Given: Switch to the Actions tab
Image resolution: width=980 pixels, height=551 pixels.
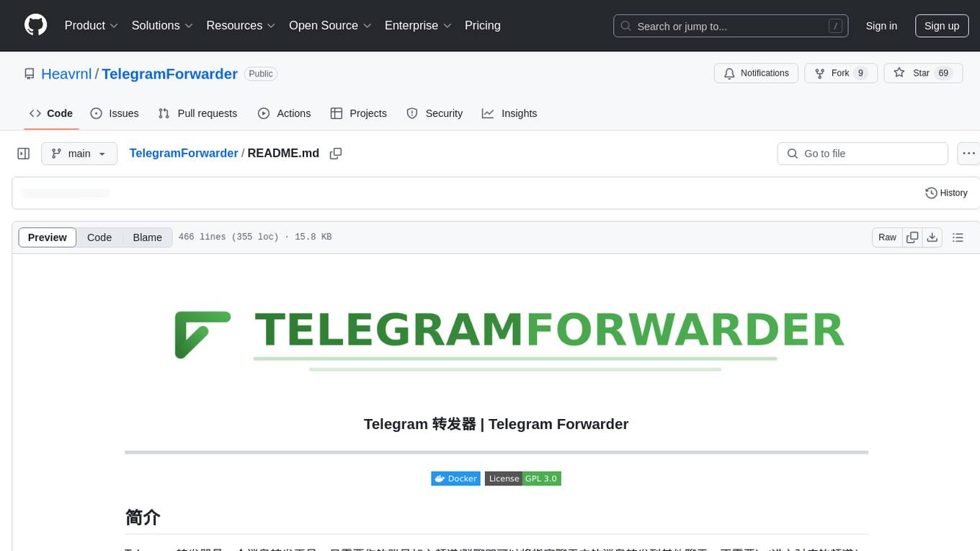Looking at the screenshot, I should click(284, 113).
